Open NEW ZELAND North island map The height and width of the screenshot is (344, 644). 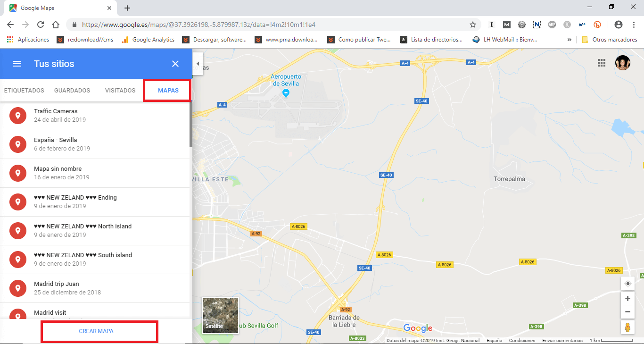(95, 231)
